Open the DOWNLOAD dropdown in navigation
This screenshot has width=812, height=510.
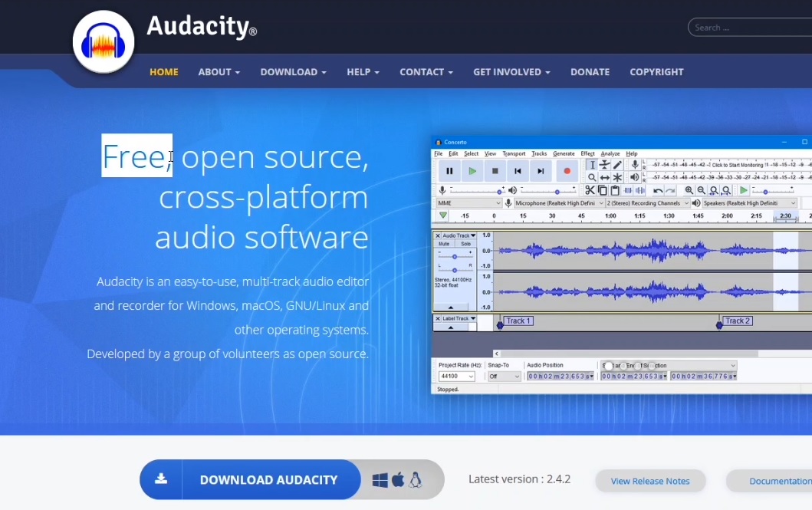tap(294, 72)
